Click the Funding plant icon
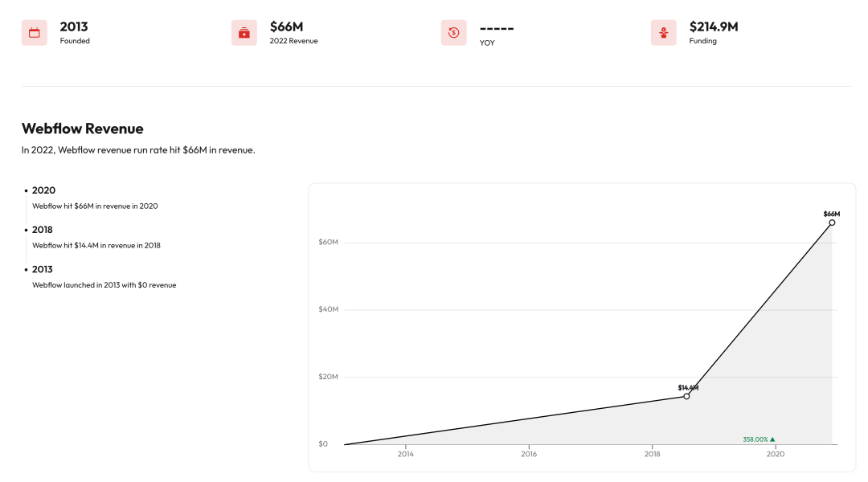Image resolution: width=868 pixels, height=482 pixels. pos(664,33)
